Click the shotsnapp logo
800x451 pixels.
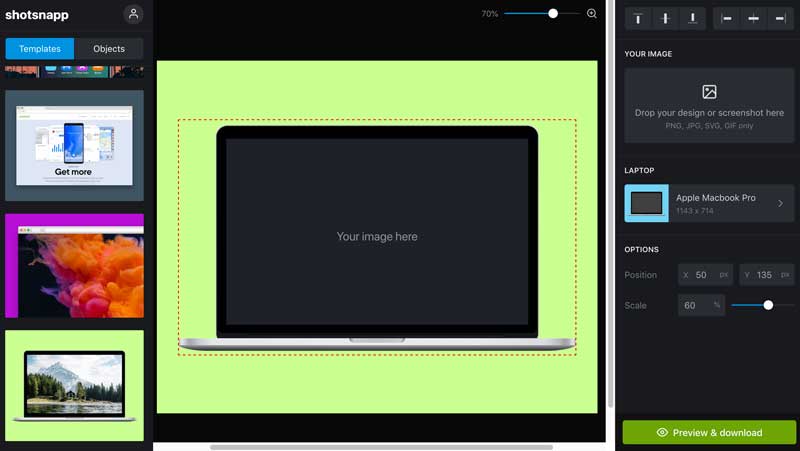(37, 15)
